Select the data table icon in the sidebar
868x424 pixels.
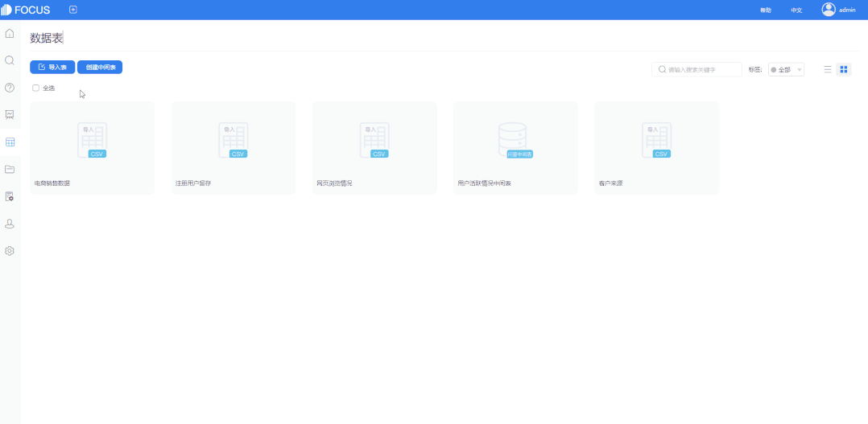10,142
